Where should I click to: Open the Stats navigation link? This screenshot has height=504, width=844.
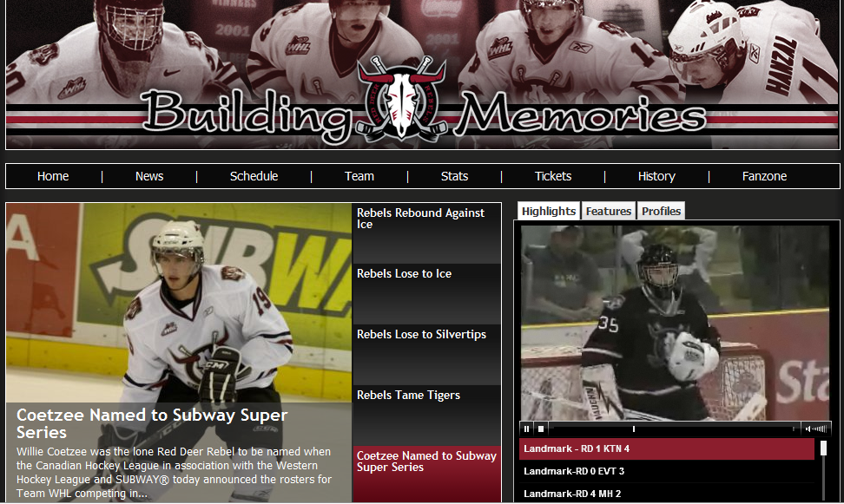[454, 176]
